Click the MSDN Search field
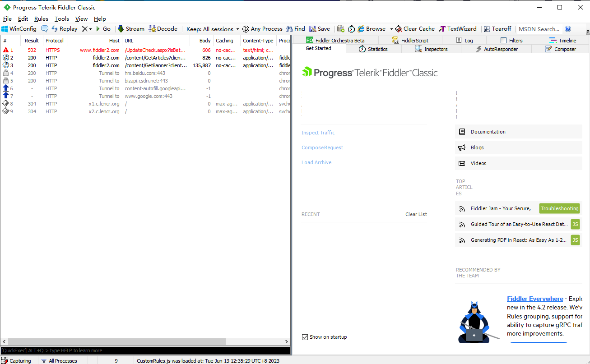The width and height of the screenshot is (590, 364). coord(539,29)
